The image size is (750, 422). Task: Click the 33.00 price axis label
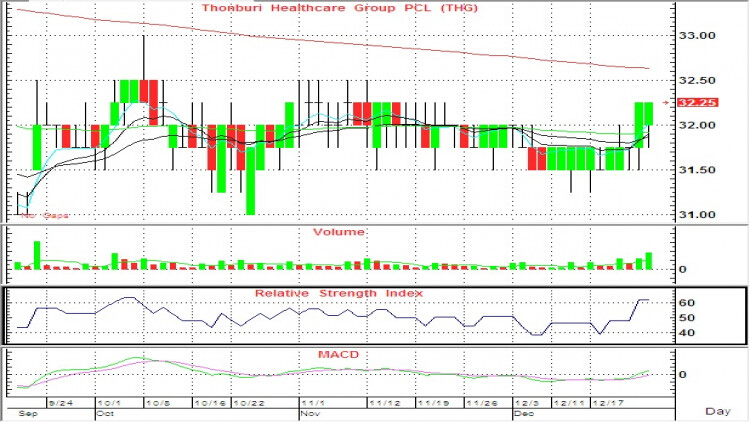point(697,35)
